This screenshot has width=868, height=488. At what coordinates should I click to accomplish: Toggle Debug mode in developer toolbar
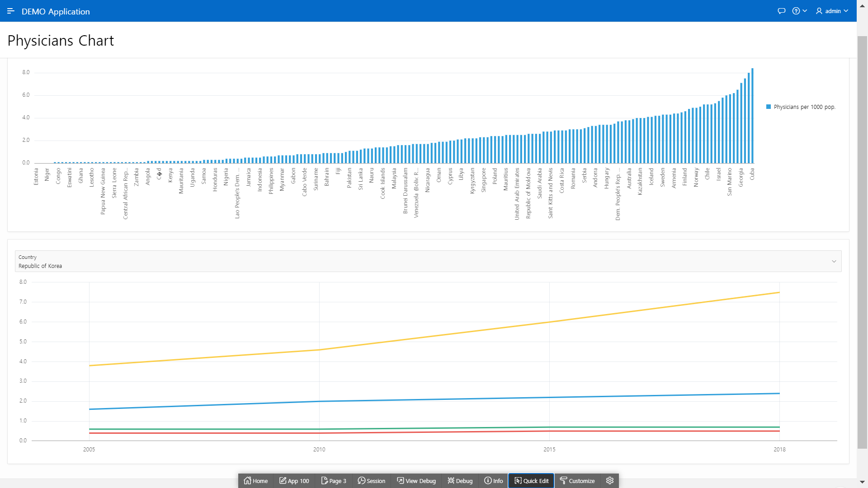tap(460, 481)
